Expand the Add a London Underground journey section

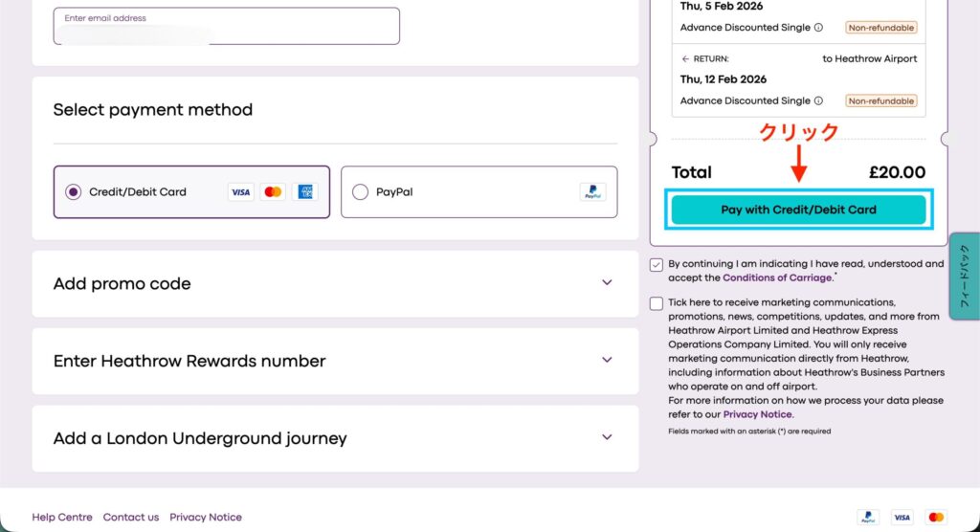click(x=606, y=438)
